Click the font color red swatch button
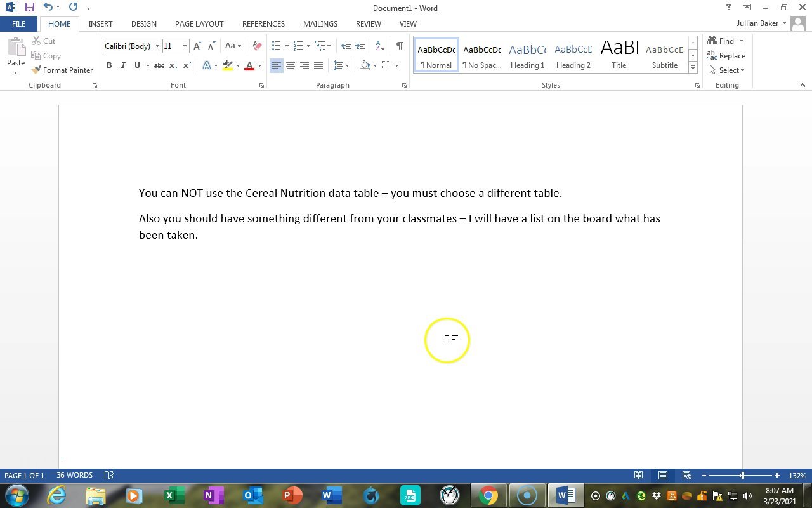 [249, 65]
